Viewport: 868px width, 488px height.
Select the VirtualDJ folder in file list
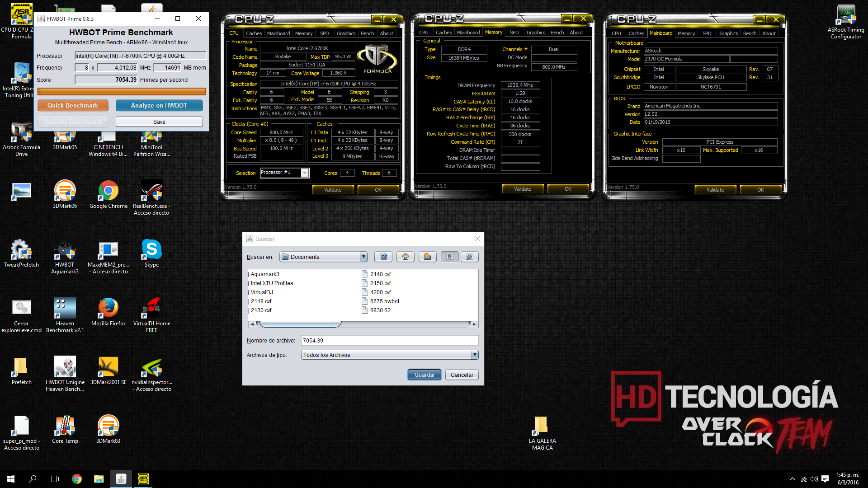coord(261,292)
